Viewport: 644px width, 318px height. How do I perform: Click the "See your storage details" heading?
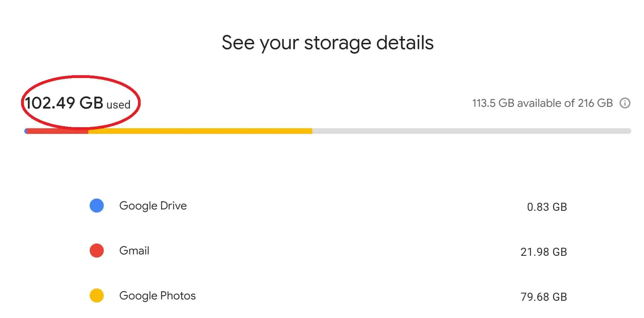pos(327,43)
